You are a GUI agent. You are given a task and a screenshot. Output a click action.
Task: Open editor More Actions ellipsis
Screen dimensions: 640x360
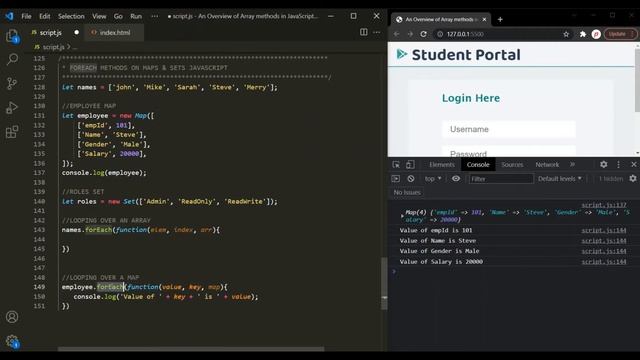click(377, 32)
